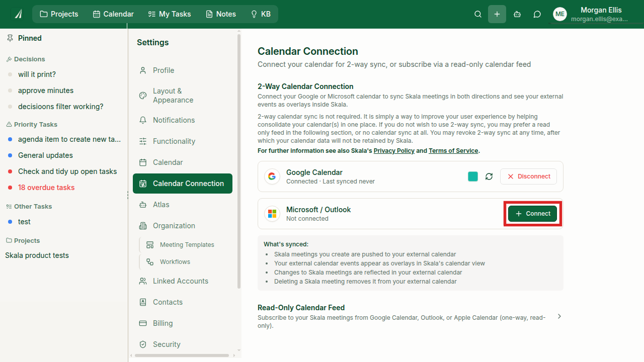Screen dimensions: 644x362
Task: Open Functionality settings
Action: (183, 141)
